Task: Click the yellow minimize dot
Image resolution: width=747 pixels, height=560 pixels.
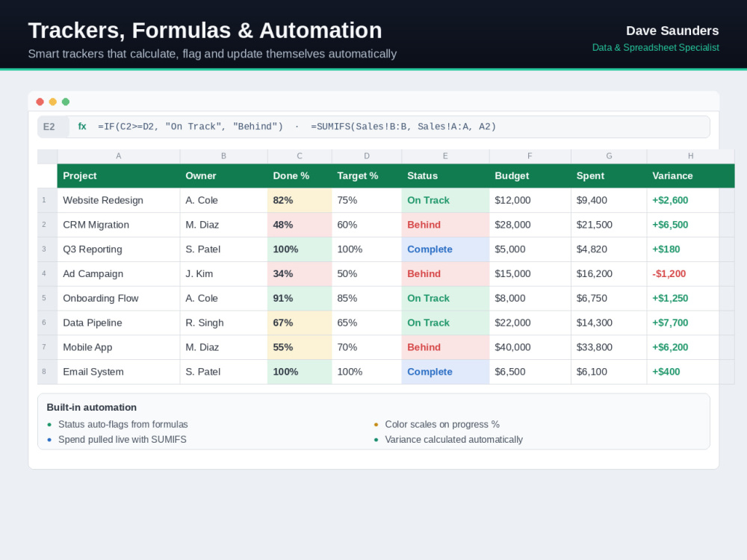Action: [x=53, y=102]
